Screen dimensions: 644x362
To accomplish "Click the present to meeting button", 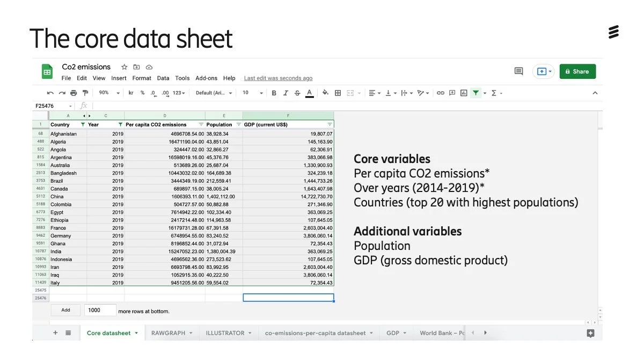I will coord(543,71).
